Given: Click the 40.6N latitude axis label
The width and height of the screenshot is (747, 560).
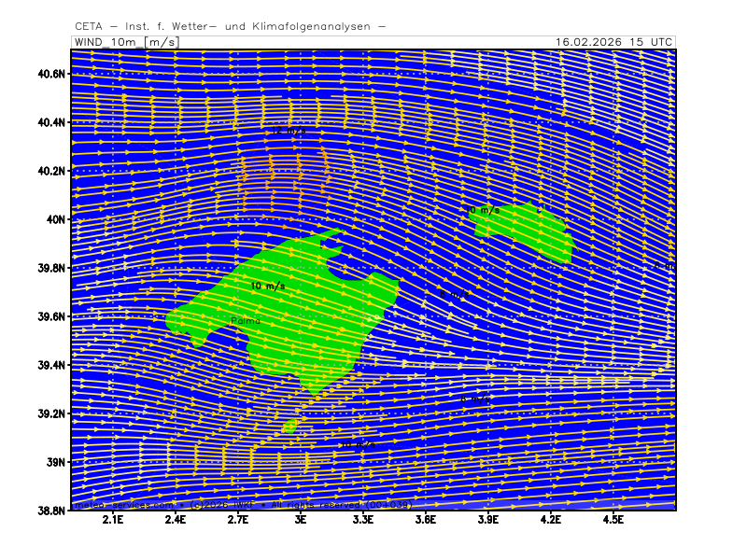Looking at the screenshot, I should pyautogui.click(x=50, y=74).
